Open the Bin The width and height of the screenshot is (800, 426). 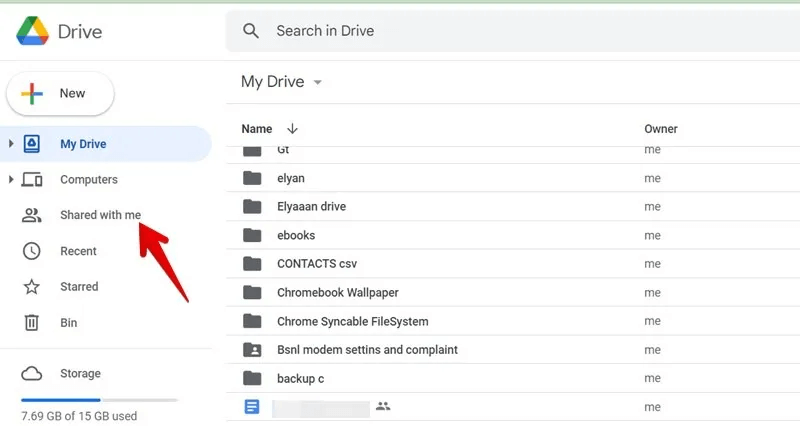point(68,322)
